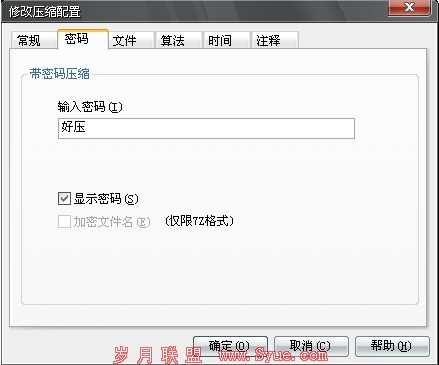
Task: Click the 输入密码(I) label
Action: coord(90,107)
